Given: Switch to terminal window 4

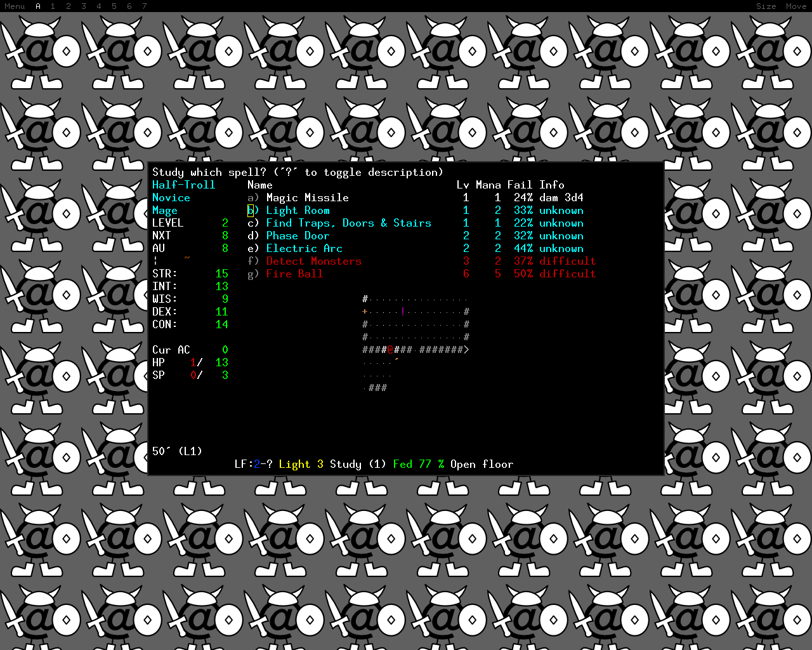Looking at the screenshot, I should pos(99,6).
